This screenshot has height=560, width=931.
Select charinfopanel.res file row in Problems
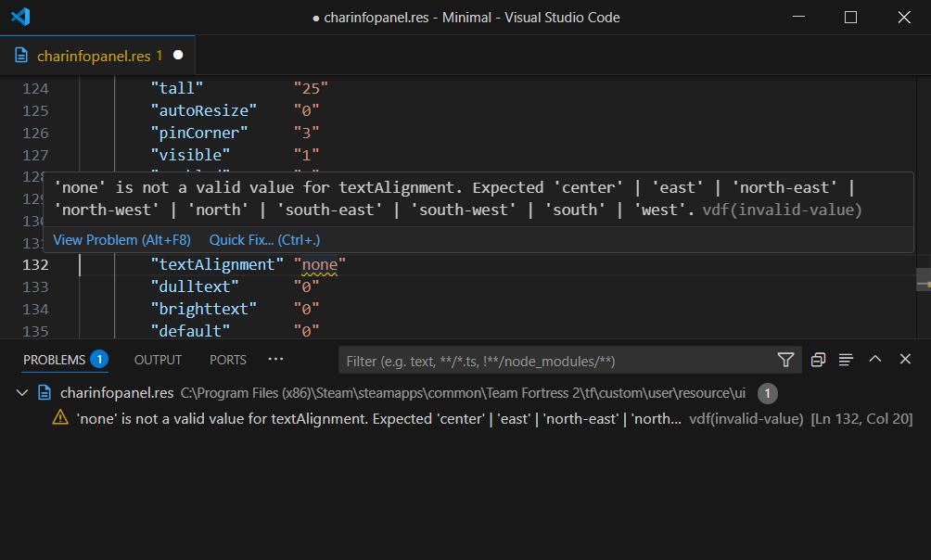pyautogui.click(x=465, y=393)
